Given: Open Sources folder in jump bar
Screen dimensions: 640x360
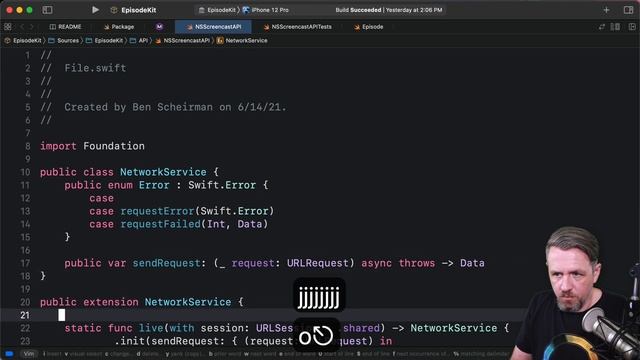Looking at the screenshot, I should 64,40.
